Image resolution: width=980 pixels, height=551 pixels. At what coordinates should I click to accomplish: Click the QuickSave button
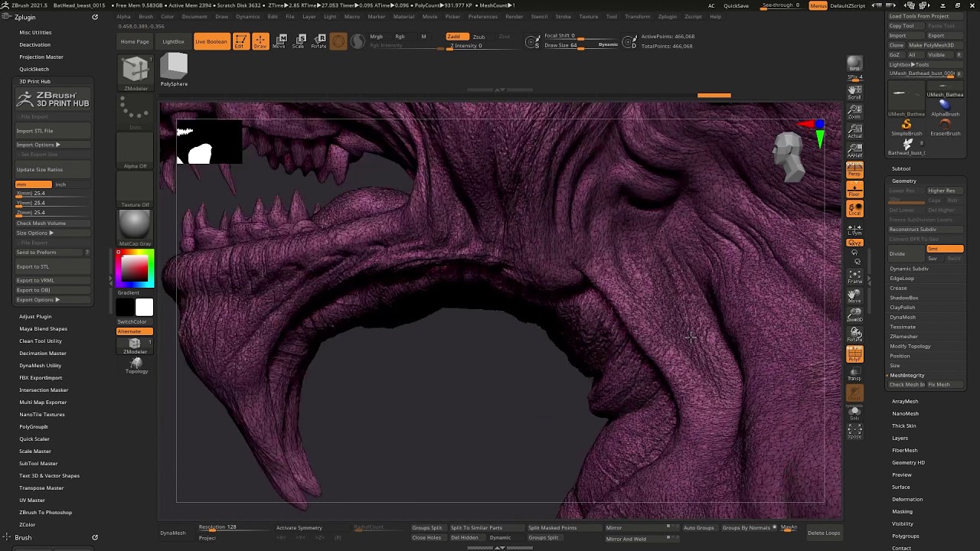[737, 5]
